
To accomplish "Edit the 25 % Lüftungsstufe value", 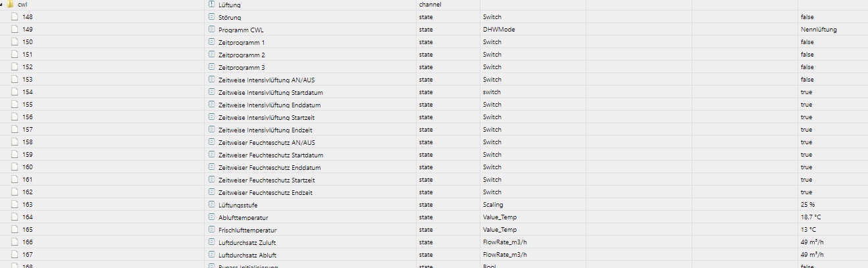I will [807, 204].
